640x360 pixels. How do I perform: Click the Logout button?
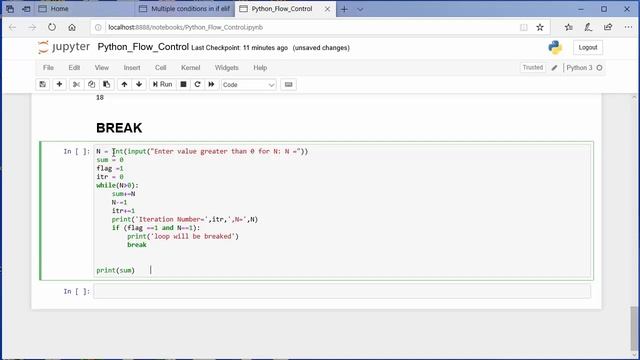pos(588,47)
